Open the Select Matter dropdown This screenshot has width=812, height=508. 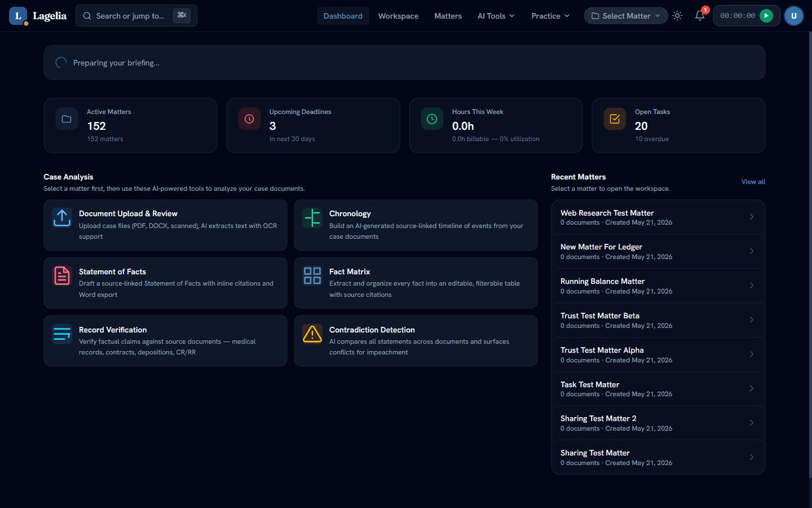tap(626, 16)
